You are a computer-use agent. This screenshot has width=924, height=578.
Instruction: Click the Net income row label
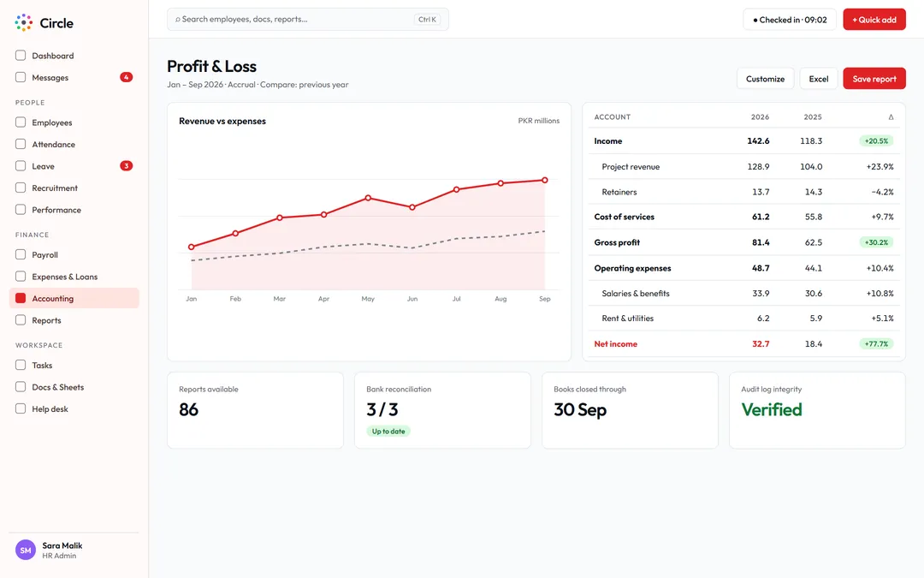615,344
